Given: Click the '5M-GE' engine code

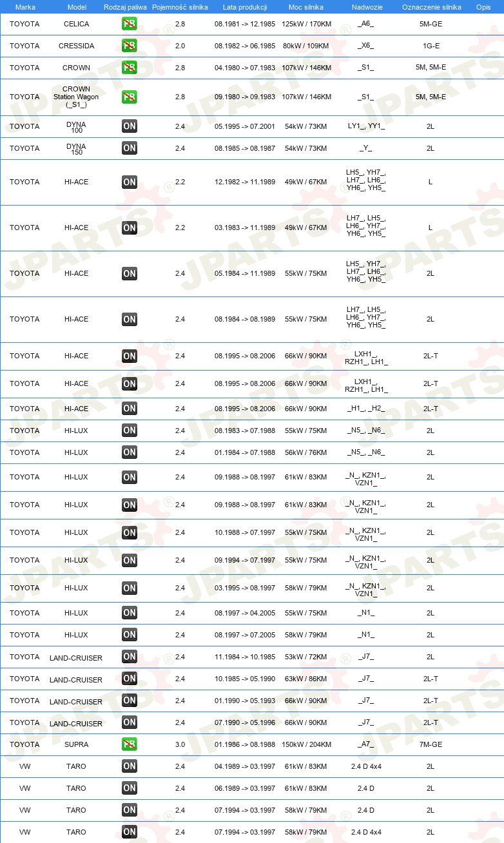Looking at the screenshot, I should coord(431,24).
